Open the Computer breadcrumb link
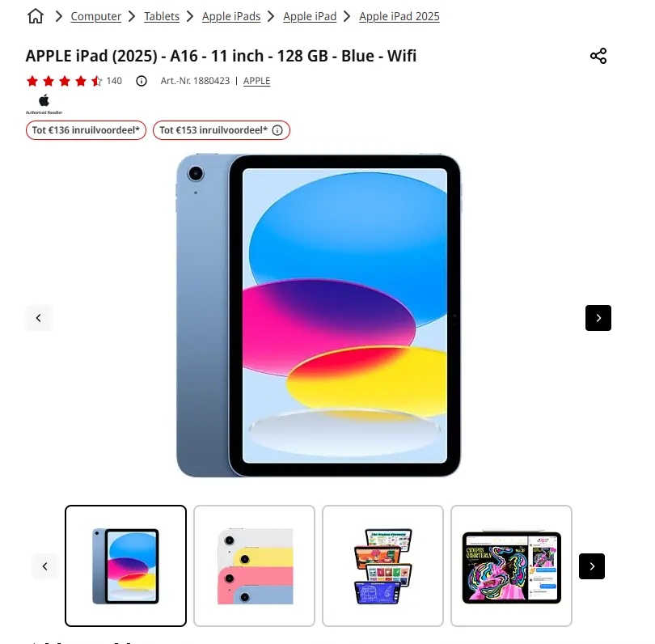This screenshot has width=655, height=644. (95, 16)
